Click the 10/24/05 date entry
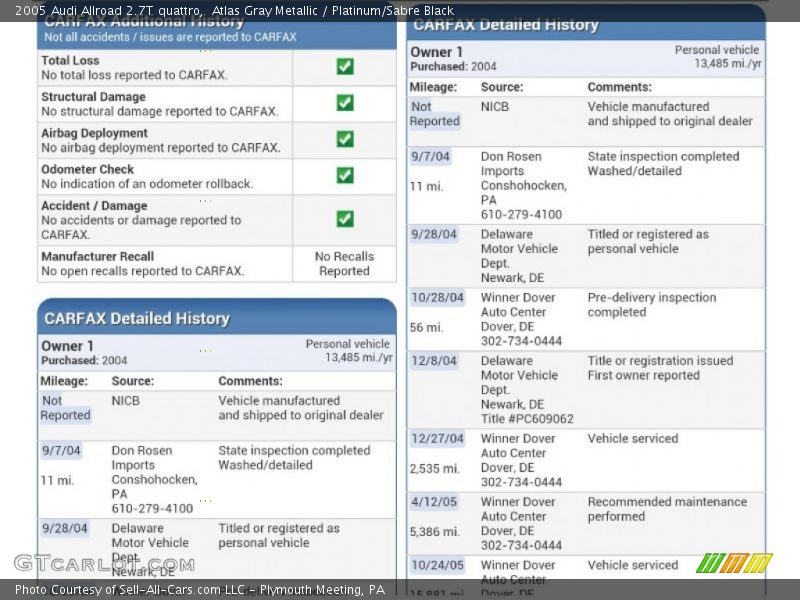The height and width of the screenshot is (600, 800). [x=437, y=565]
